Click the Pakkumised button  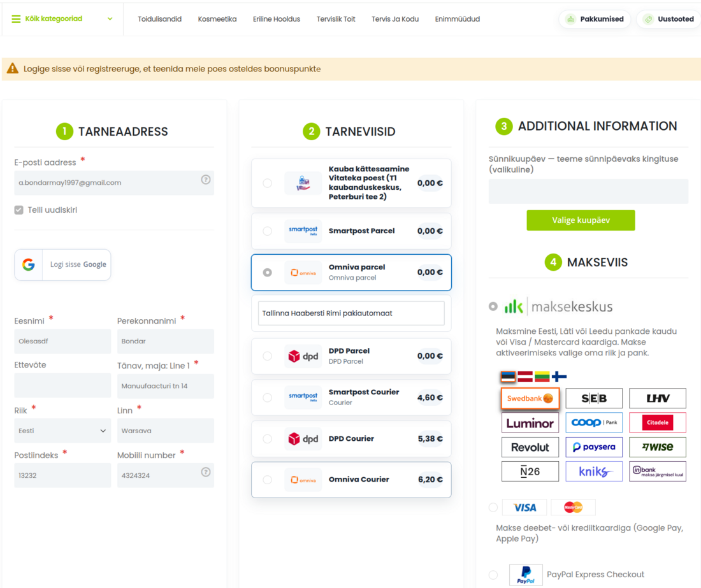pyautogui.click(x=595, y=19)
